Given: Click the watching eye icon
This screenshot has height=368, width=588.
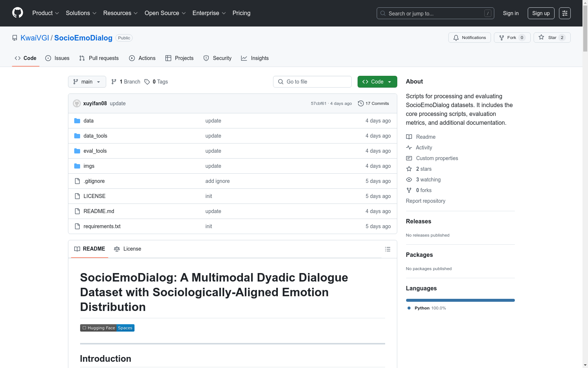Looking at the screenshot, I should pos(409,180).
